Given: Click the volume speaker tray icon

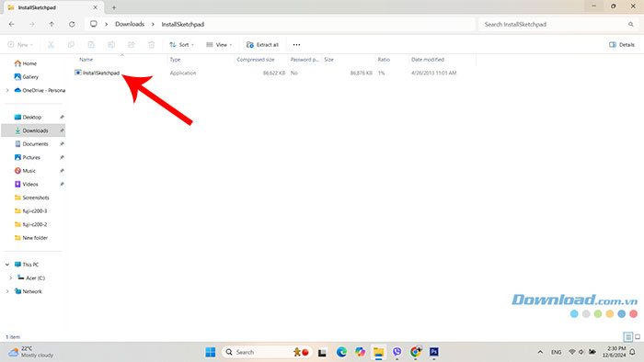Looking at the screenshot, I should click(581, 352).
